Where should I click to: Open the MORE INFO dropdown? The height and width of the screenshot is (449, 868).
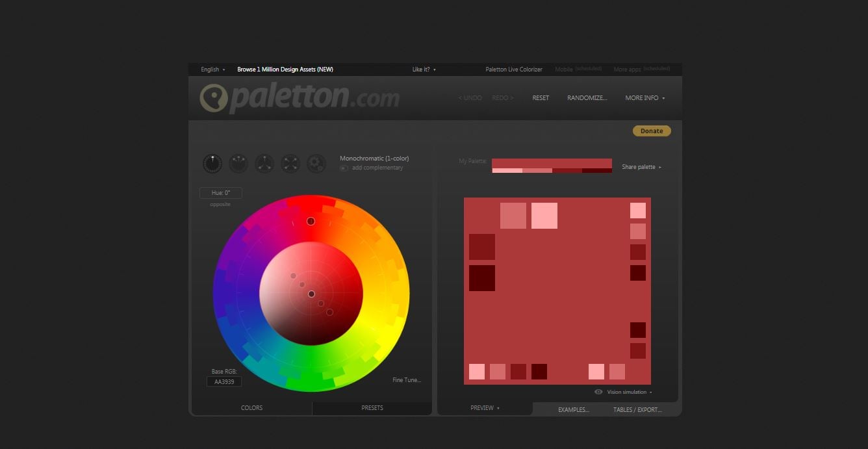pos(645,98)
